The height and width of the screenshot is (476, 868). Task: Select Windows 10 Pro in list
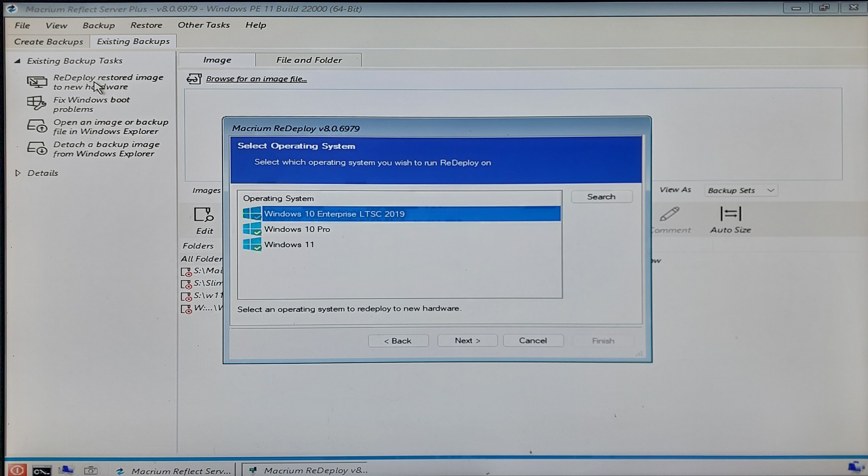tap(296, 229)
